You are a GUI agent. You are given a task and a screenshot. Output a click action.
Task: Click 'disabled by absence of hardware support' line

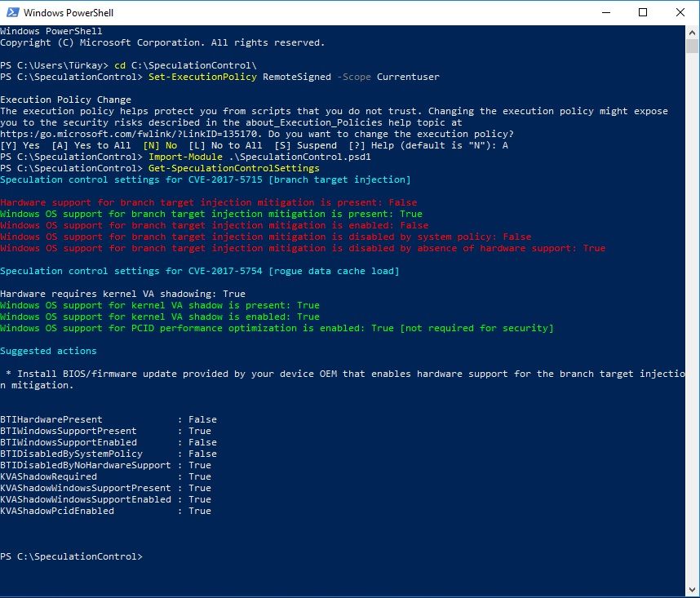tap(303, 248)
